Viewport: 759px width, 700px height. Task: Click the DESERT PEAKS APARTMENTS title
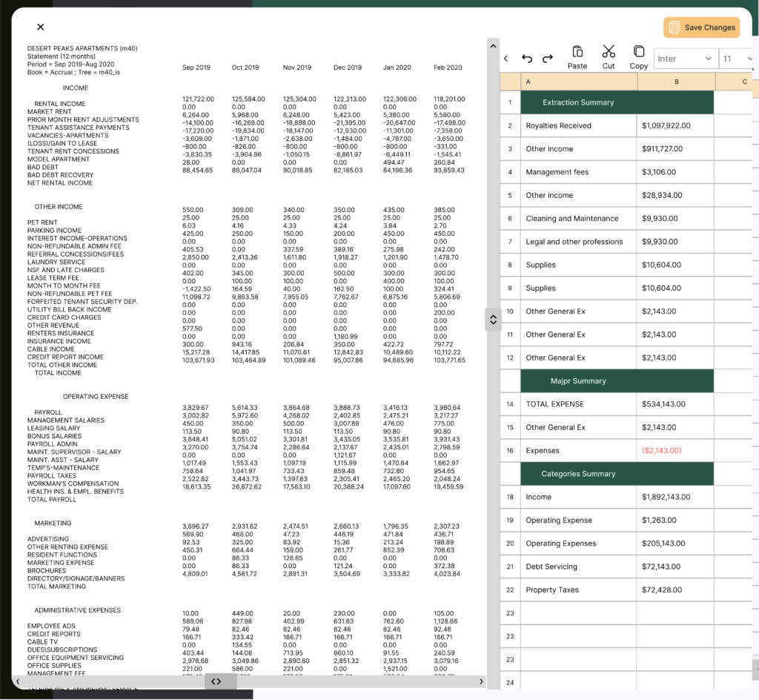pos(82,48)
